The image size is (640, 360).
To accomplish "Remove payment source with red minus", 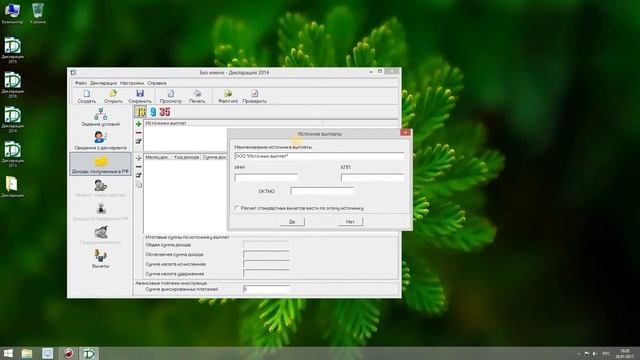I will coord(138,133).
